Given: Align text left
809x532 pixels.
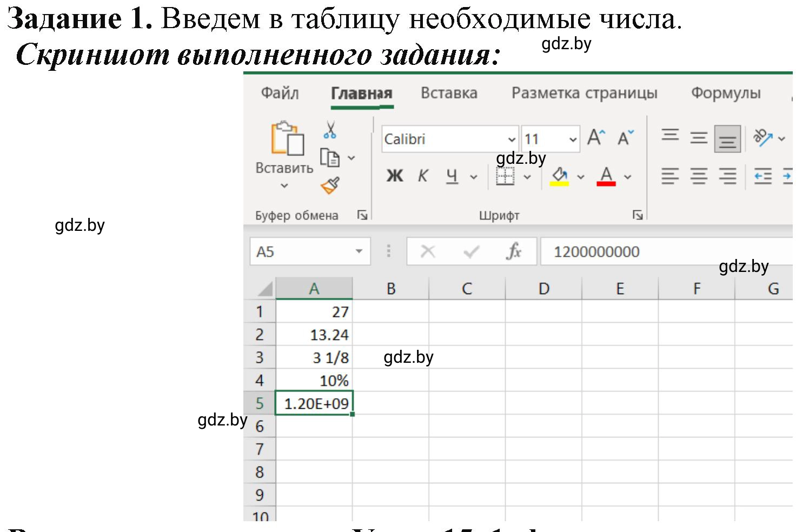Looking at the screenshot, I should [670, 176].
